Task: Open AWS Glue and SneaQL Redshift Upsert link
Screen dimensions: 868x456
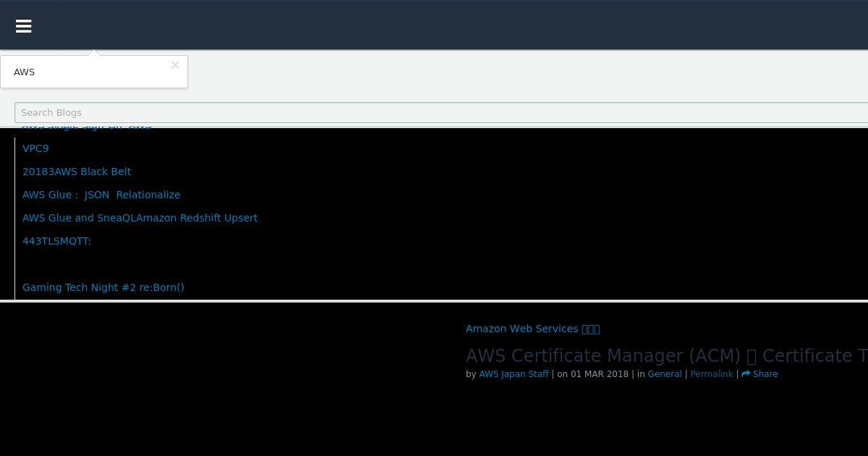Action: click(140, 218)
